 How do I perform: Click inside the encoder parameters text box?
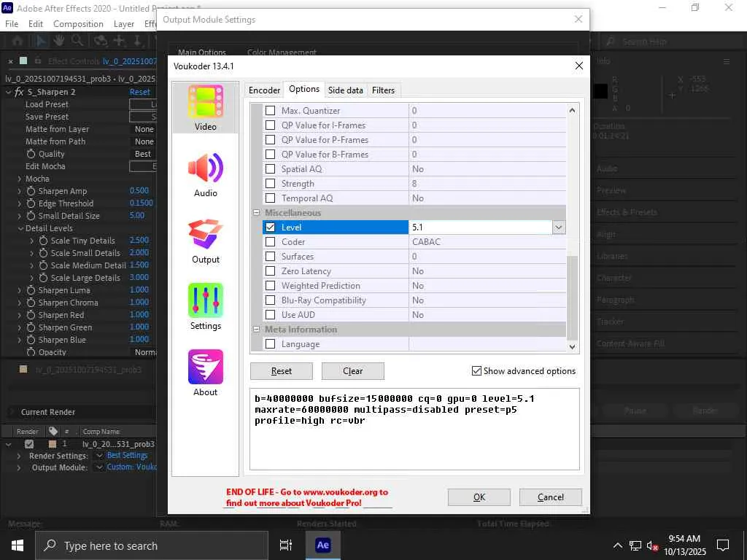414,429
